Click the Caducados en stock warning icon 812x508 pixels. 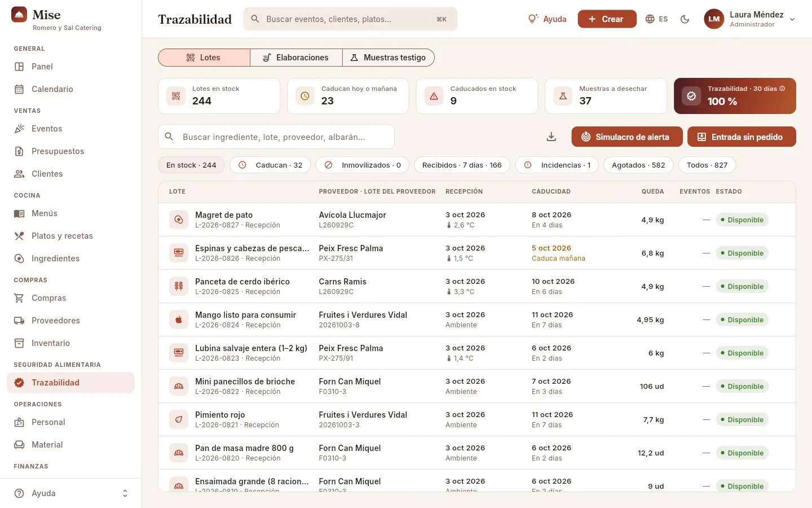click(434, 96)
